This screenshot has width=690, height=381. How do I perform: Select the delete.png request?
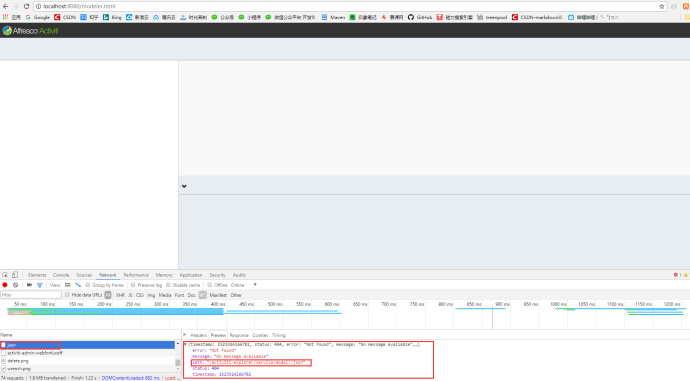click(x=88, y=361)
